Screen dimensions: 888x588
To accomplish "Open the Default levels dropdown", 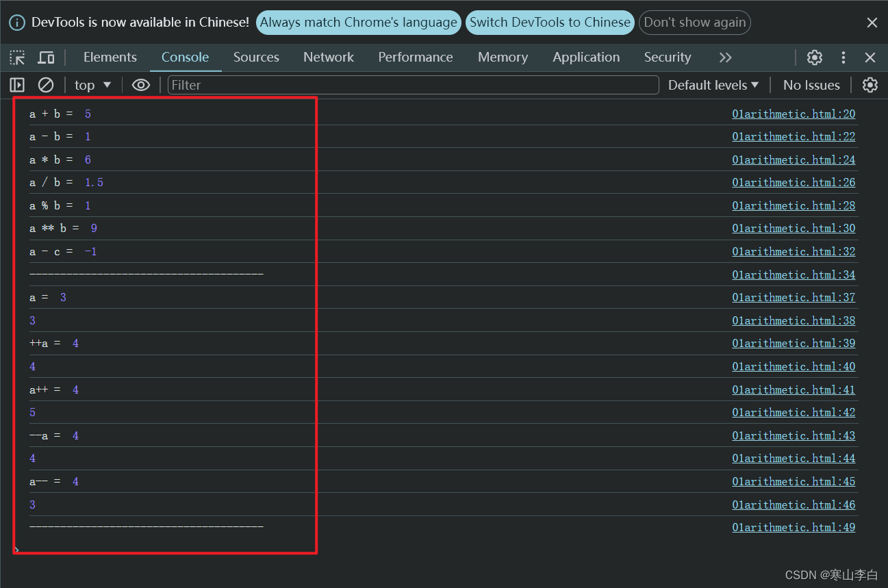I will (x=713, y=85).
